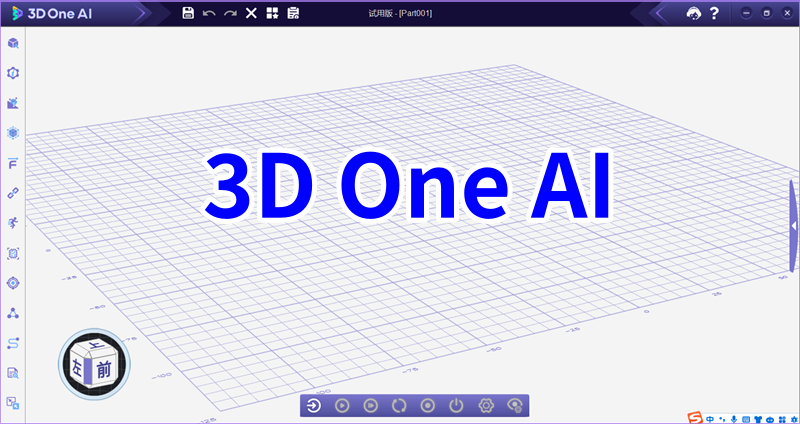Select the blue hexagon physics tool
The image size is (800, 424).
tap(13, 133)
